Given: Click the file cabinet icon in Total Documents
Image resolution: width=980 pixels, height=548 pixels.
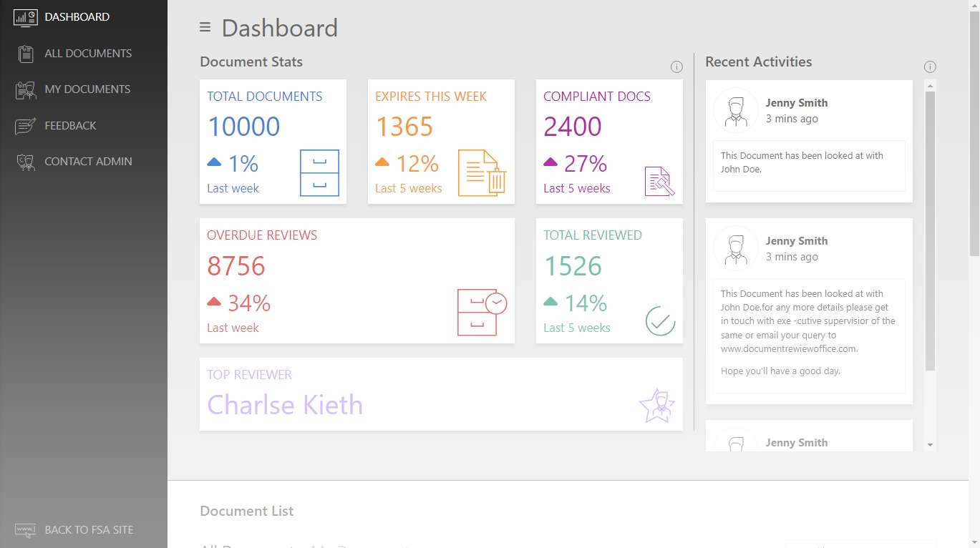Looking at the screenshot, I should (319, 173).
